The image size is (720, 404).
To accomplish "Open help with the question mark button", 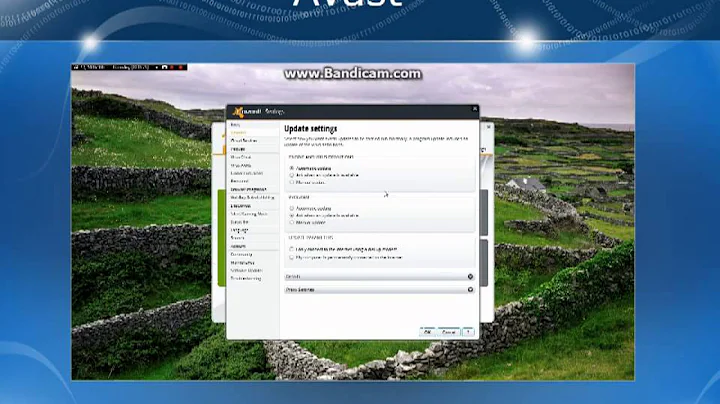I will [x=468, y=332].
